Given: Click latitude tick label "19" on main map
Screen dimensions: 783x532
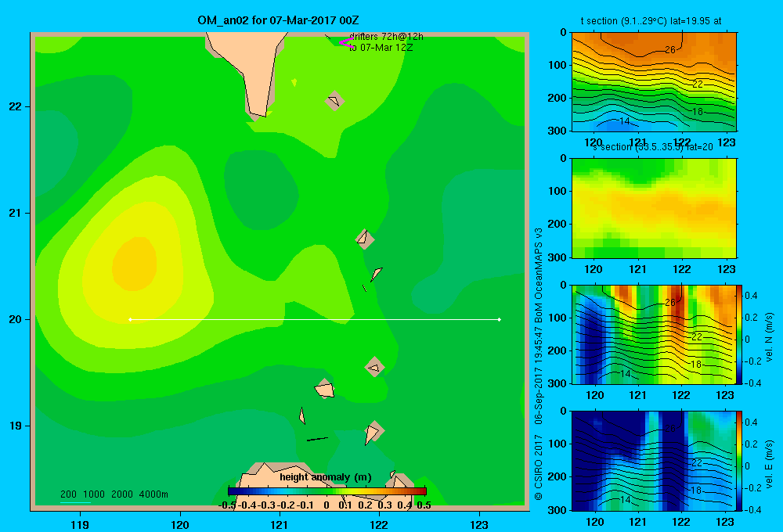Looking at the screenshot, I should (x=16, y=426).
